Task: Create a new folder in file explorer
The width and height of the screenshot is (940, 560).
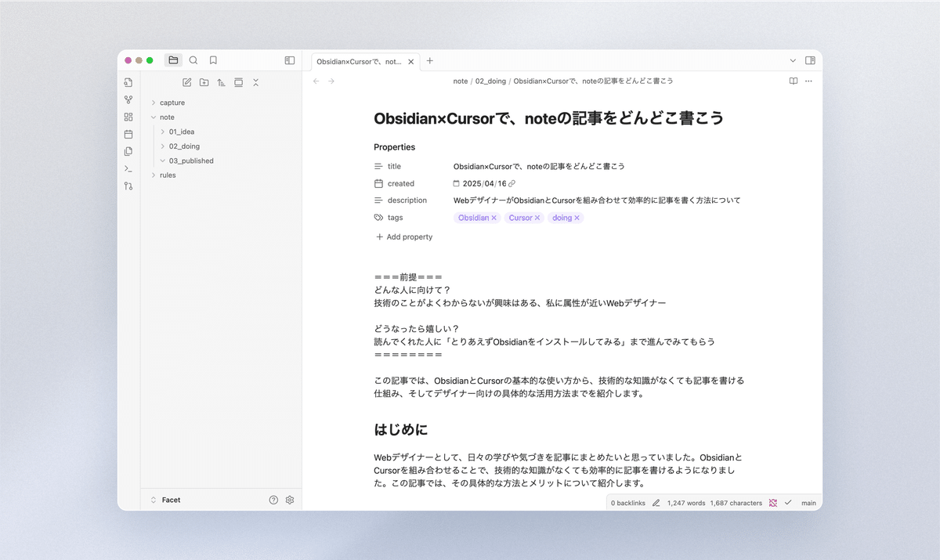Action: tap(204, 82)
